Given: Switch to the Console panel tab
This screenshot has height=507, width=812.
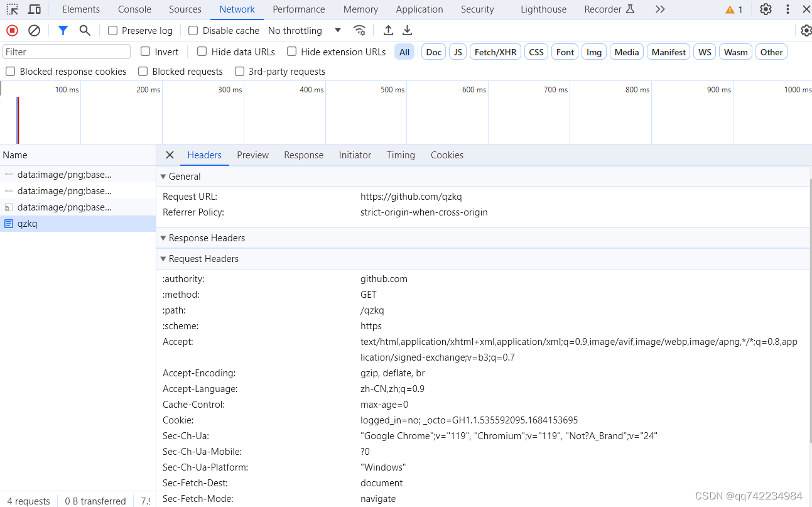Looking at the screenshot, I should coord(134,9).
